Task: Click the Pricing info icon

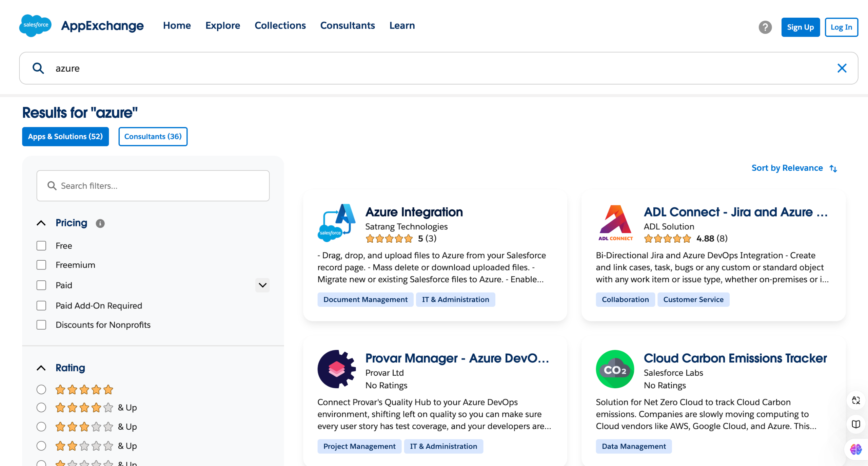Action: (x=100, y=223)
